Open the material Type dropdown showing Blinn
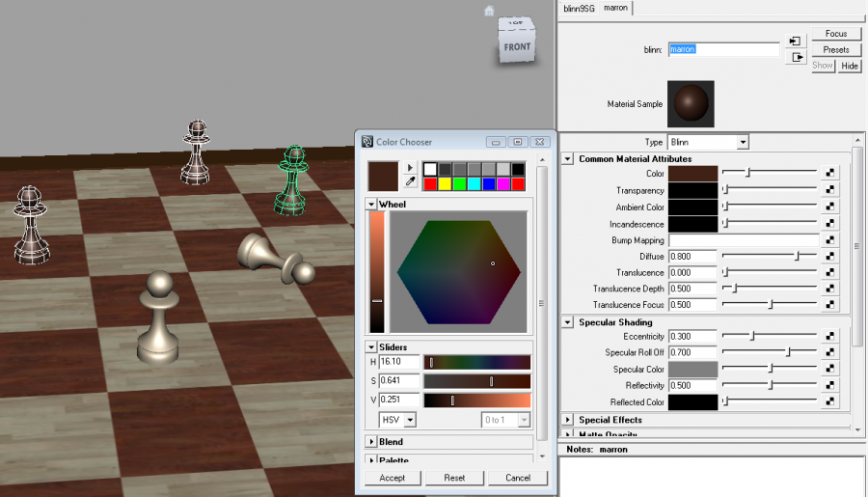Image resolution: width=868 pixels, height=497 pixels. (708, 142)
